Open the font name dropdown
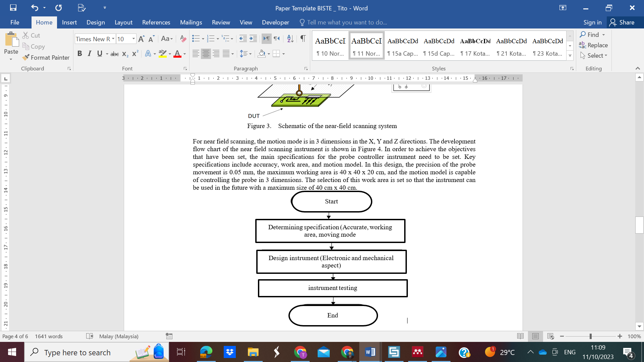 tap(113, 39)
